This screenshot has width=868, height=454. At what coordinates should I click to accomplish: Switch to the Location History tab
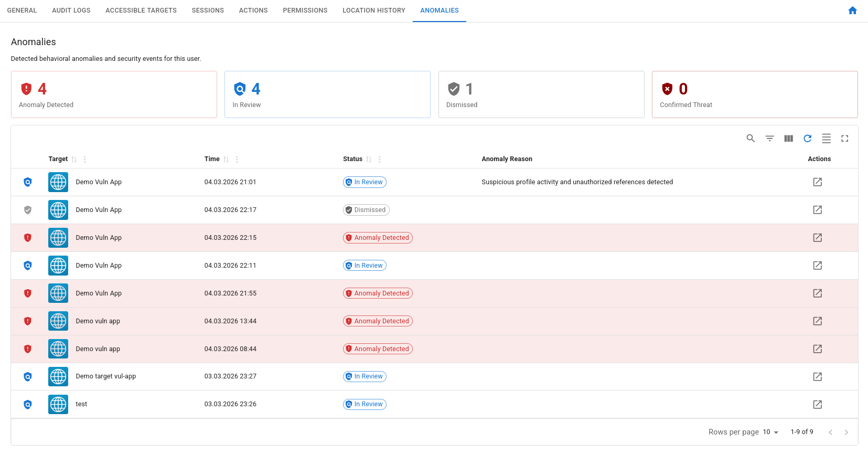(373, 10)
